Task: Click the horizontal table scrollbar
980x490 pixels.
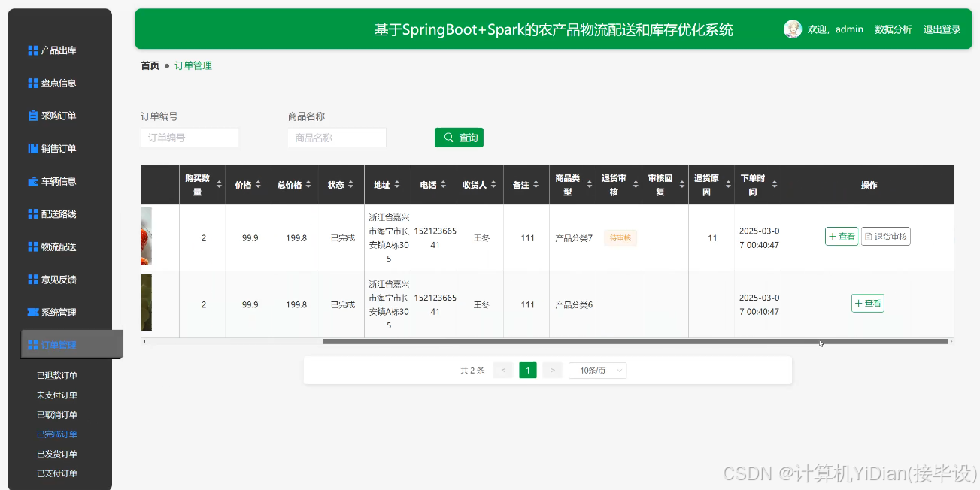Action: click(x=636, y=341)
